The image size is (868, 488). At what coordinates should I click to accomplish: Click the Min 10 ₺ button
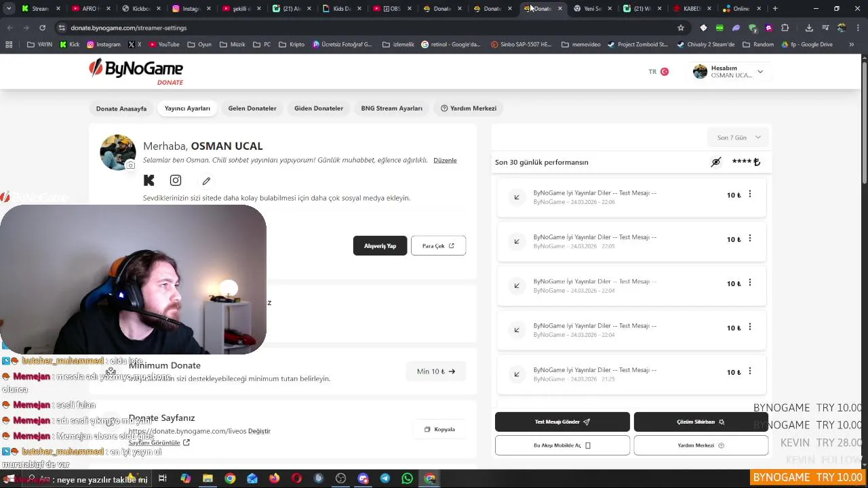[436, 371]
